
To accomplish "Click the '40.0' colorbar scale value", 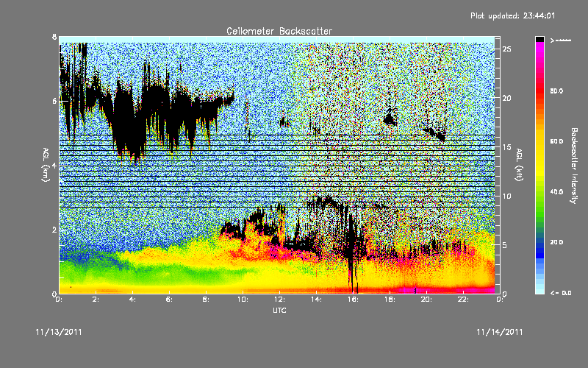I will [557, 192].
